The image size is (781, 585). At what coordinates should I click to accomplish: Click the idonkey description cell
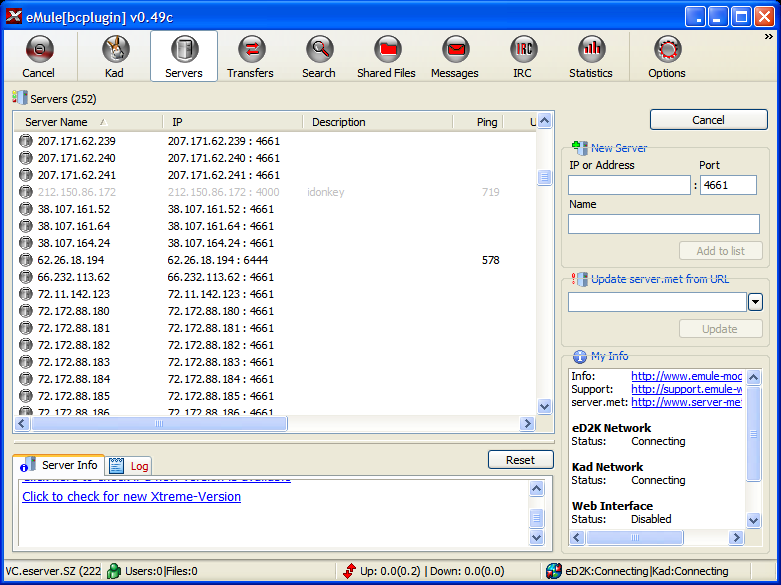tap(326, 192)
